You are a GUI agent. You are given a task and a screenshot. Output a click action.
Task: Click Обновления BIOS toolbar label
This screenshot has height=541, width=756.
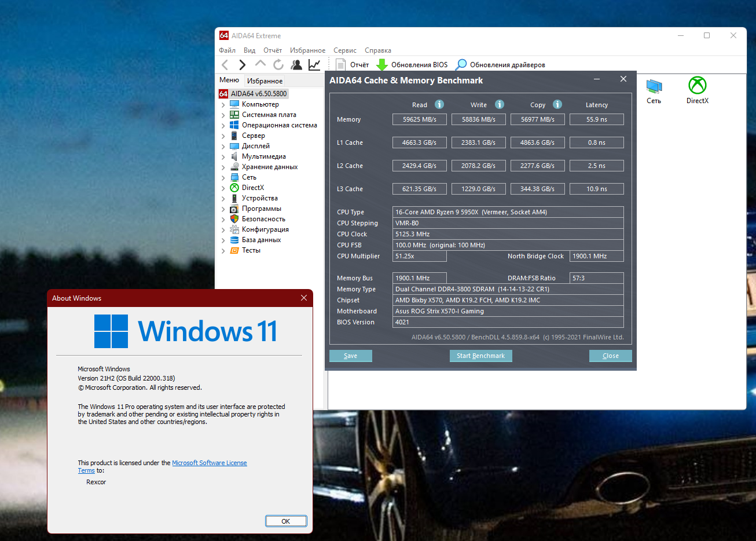pos(420,65)
